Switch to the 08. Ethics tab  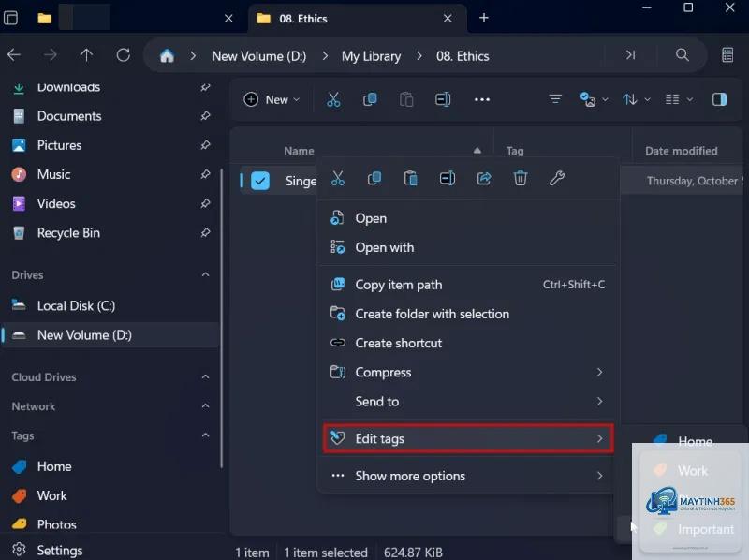click(x=358, y=19)
